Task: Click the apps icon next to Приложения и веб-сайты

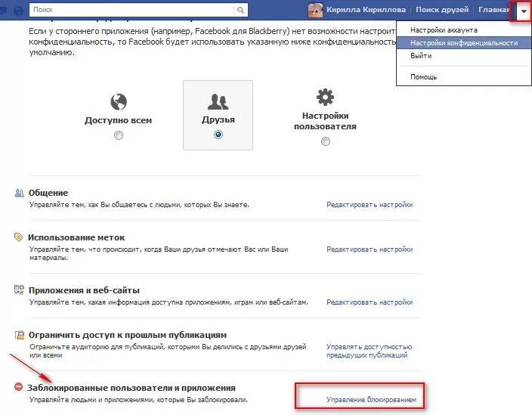Action: (x=19, y=290)
